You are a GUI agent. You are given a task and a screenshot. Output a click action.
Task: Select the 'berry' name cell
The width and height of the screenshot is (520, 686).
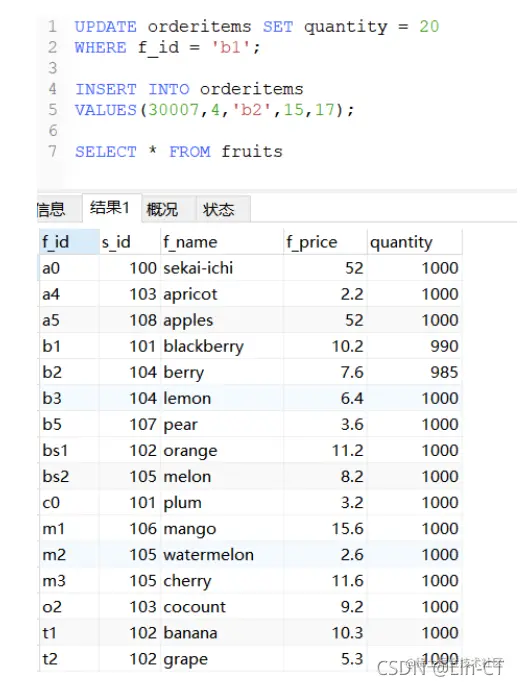point(222,372)
